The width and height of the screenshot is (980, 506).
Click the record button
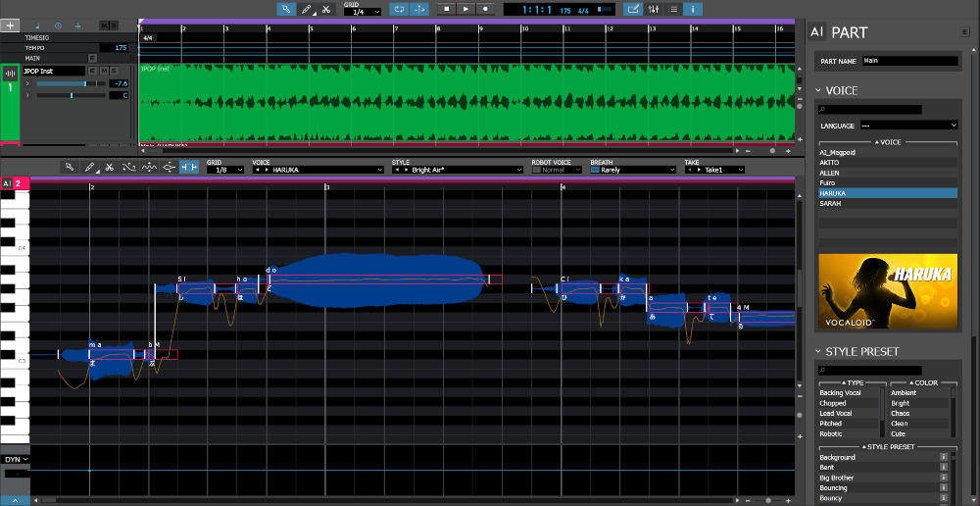point(485,10)
